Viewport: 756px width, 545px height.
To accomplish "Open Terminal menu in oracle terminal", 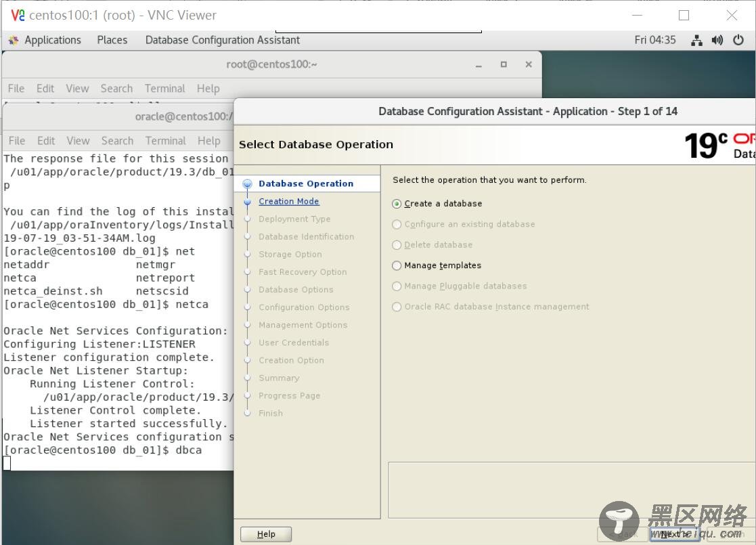I will (166, 141).
